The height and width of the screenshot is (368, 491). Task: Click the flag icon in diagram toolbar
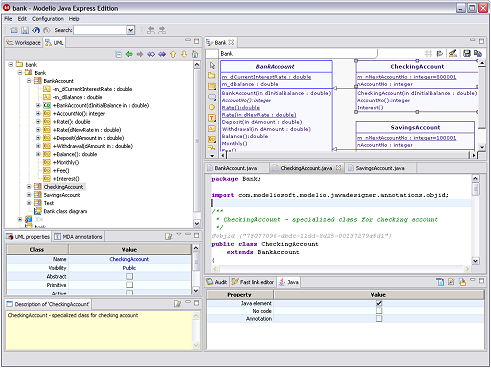pos(440,53)
